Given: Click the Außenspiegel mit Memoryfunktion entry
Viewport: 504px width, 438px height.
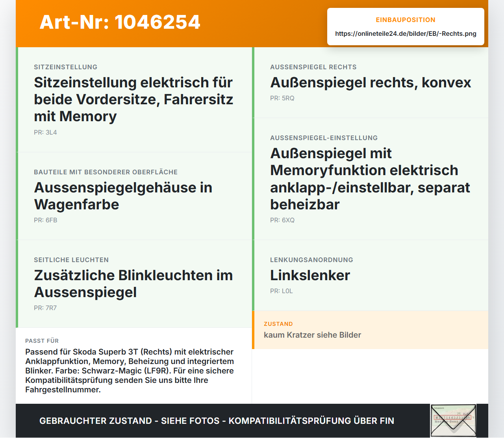Looking at the screenshot, I should [x=370, y=179].
